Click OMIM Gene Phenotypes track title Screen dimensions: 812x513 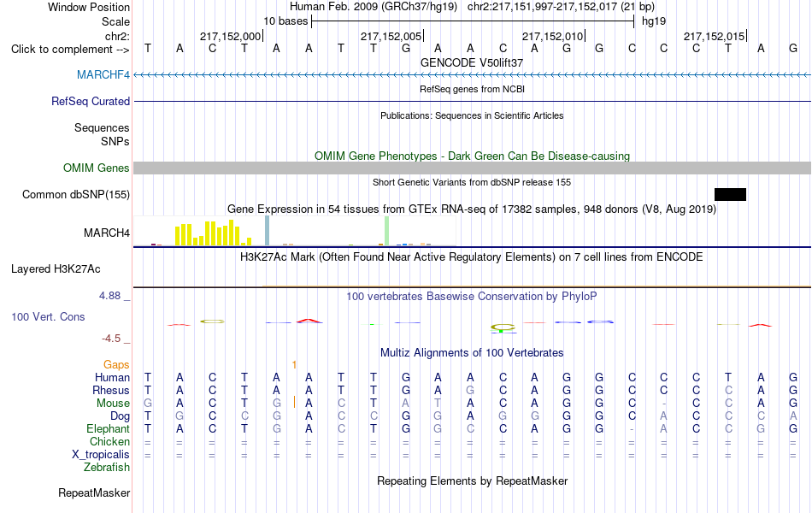pyautogui.click(x=472, y=156)
